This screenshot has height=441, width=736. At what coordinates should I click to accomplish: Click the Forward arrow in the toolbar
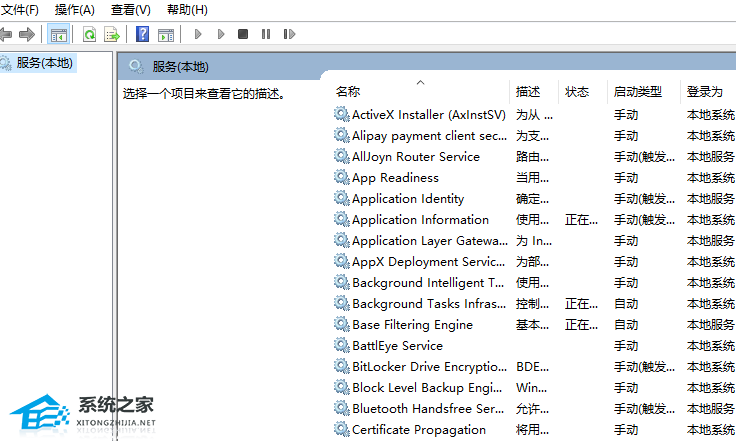click(x=27, y=35)
